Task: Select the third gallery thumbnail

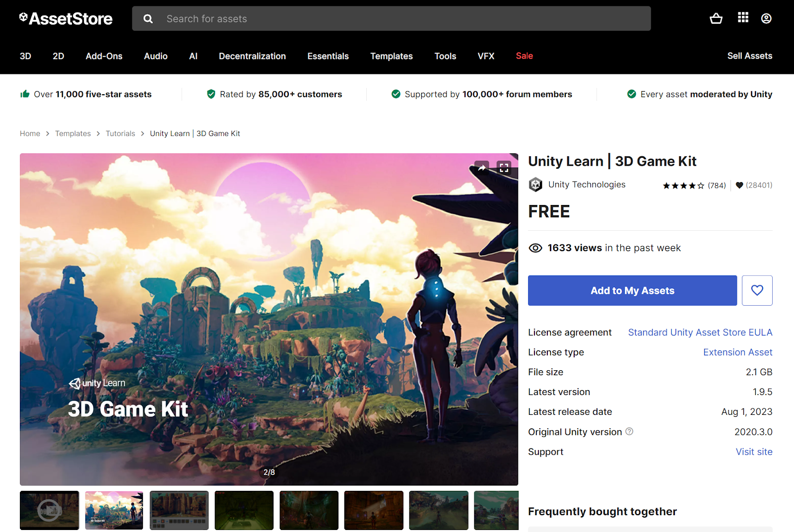Action: point(179,510)
